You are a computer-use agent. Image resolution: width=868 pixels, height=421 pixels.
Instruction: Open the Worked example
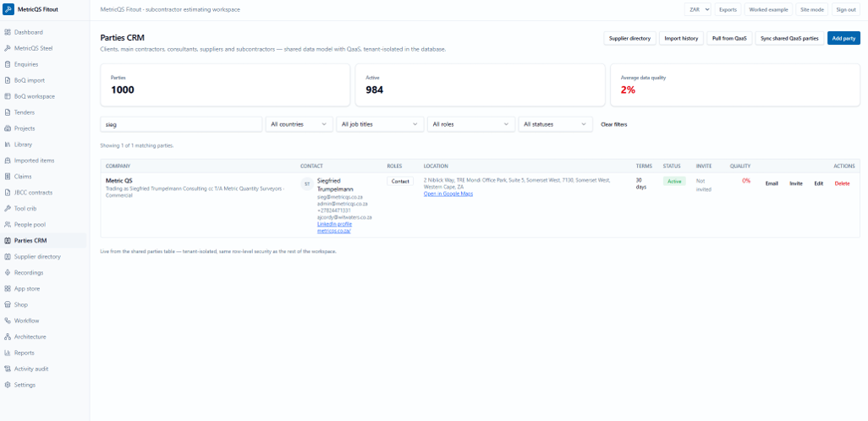click(x=768, y=9)
